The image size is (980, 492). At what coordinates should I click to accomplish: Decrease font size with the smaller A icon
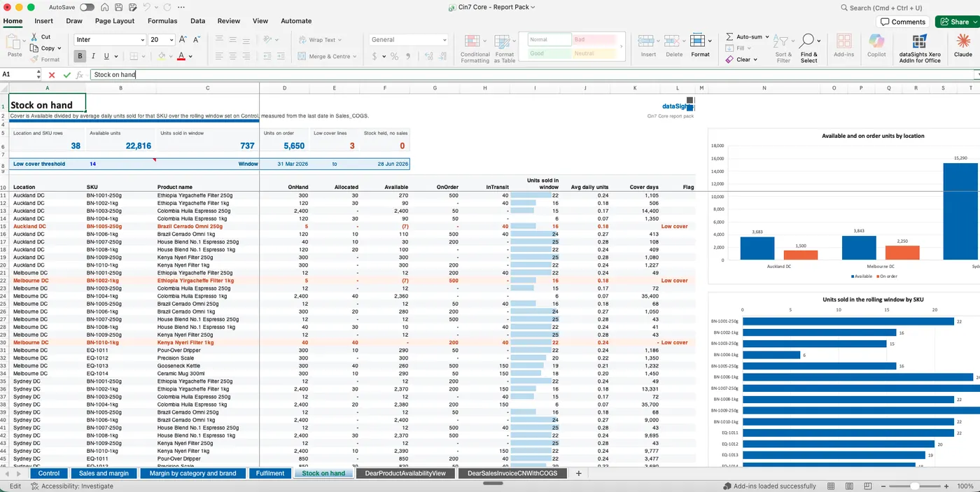point(196,40)
